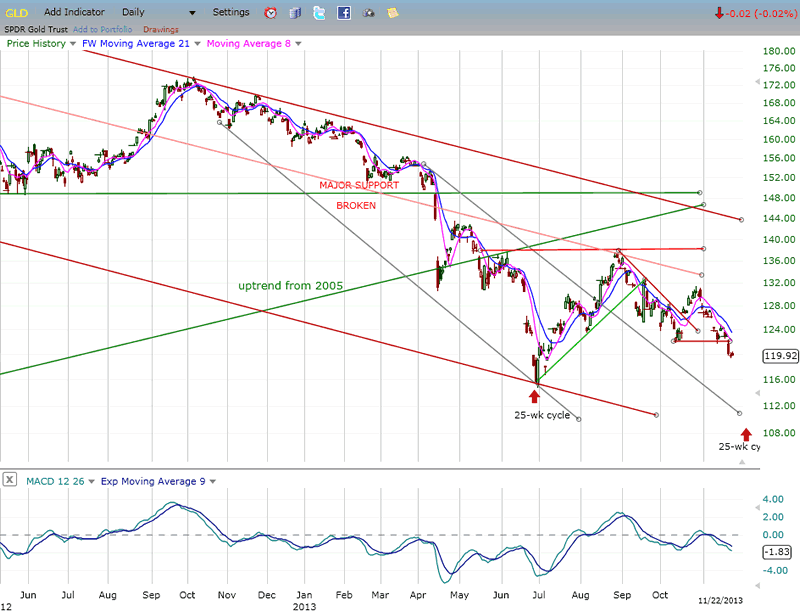800x611 pixels.
Task: Click the red arrow at July 25-wk cycle
Action: pos(534,396)
